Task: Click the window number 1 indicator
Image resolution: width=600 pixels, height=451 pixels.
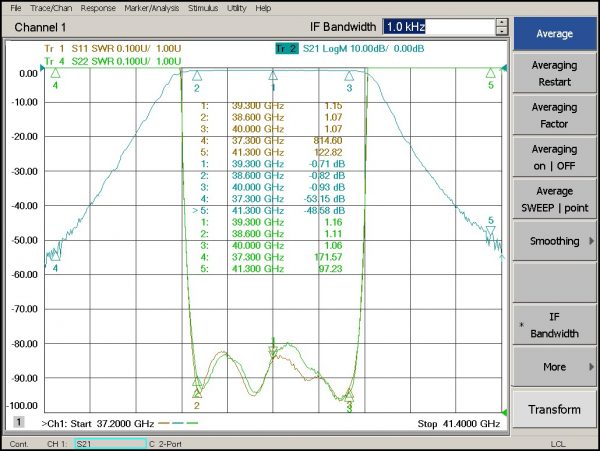Action: [18, 422]
